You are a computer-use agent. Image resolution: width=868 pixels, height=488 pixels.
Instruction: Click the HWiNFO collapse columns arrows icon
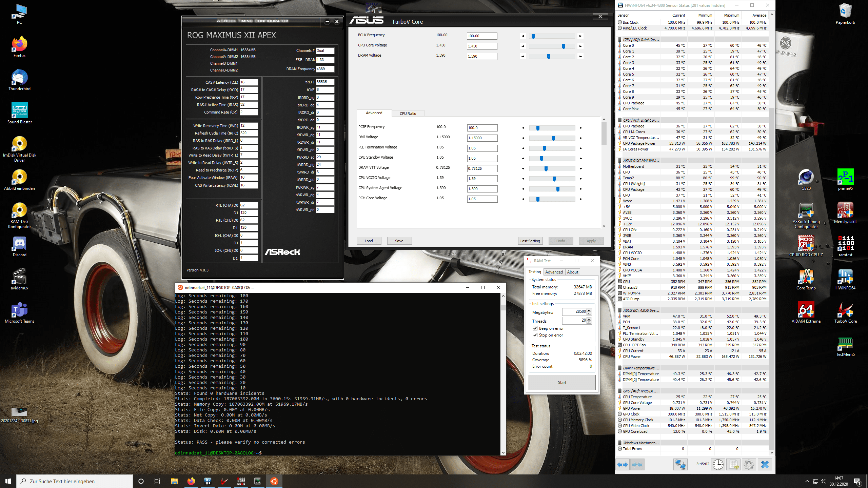(x=637, y=465)
